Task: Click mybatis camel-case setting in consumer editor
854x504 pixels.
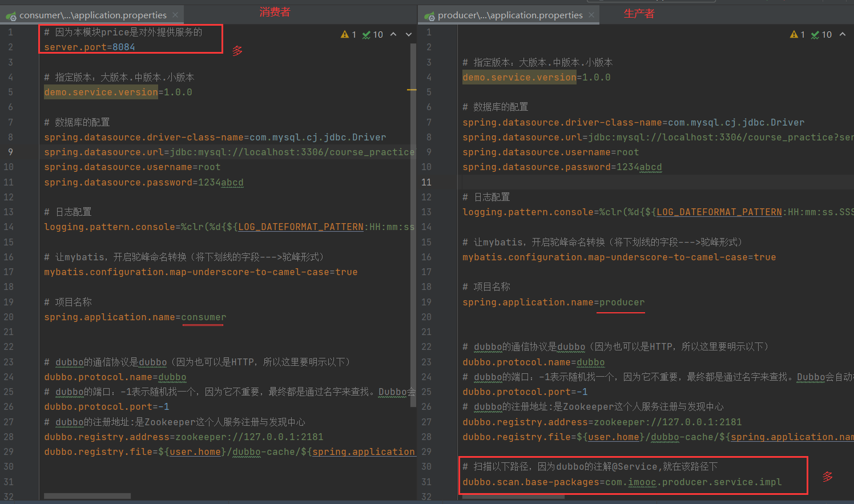Action: point(201,272)
